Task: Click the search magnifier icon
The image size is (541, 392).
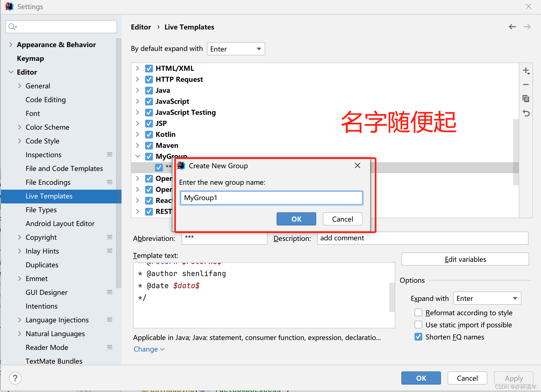Action: tap(12, 27)
